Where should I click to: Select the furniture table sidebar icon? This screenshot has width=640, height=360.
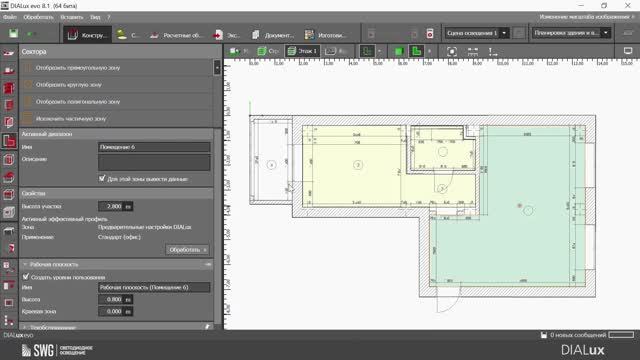(x=9, y=231)
